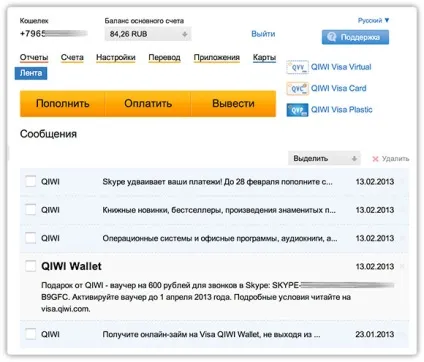Tick the checkbox for the QIWI Wallet message

31,266
